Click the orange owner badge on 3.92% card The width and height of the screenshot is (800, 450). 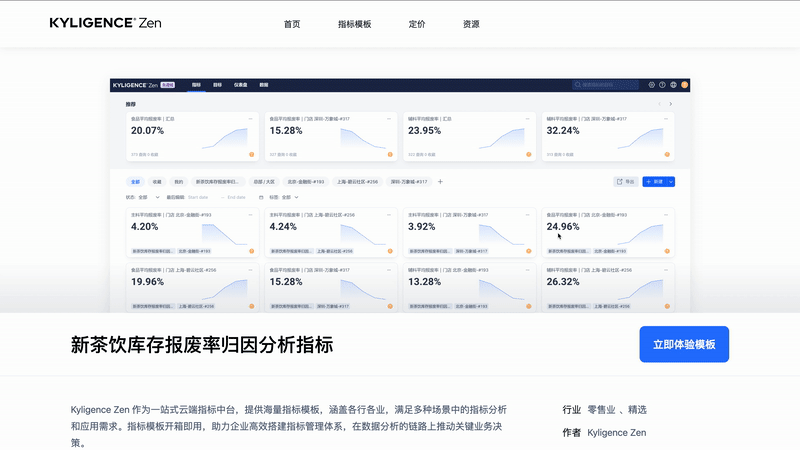coord(529,251)
